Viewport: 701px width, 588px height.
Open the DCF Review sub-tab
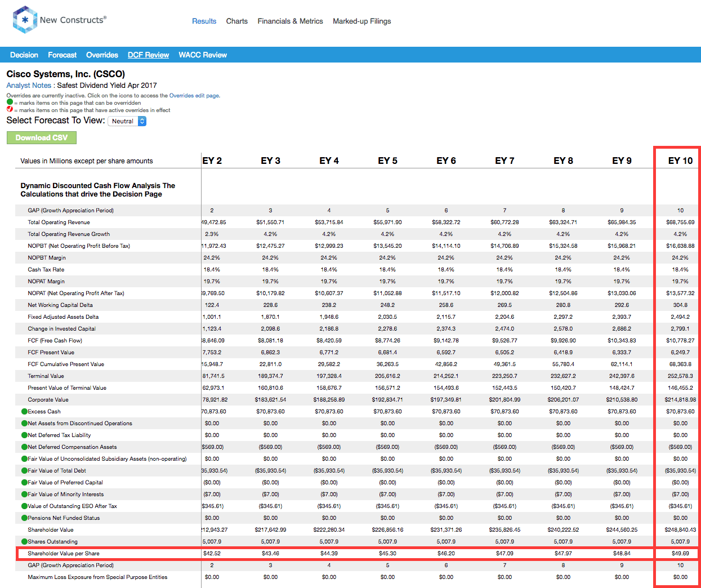[x=149, y=55]
